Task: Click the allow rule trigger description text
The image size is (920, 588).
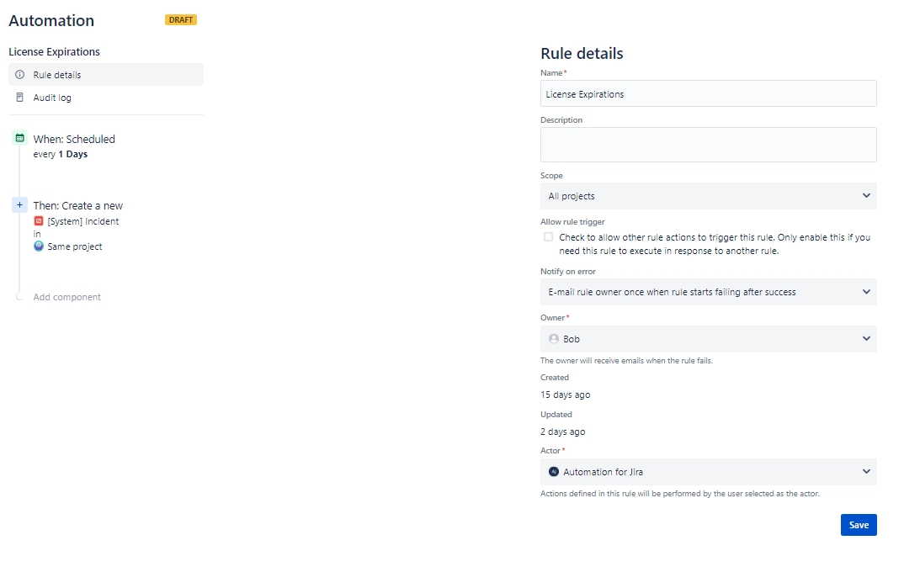Action: 715,244
